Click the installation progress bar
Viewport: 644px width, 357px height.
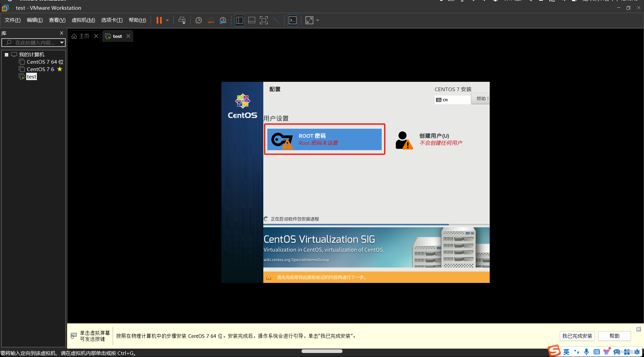[376, 224]
